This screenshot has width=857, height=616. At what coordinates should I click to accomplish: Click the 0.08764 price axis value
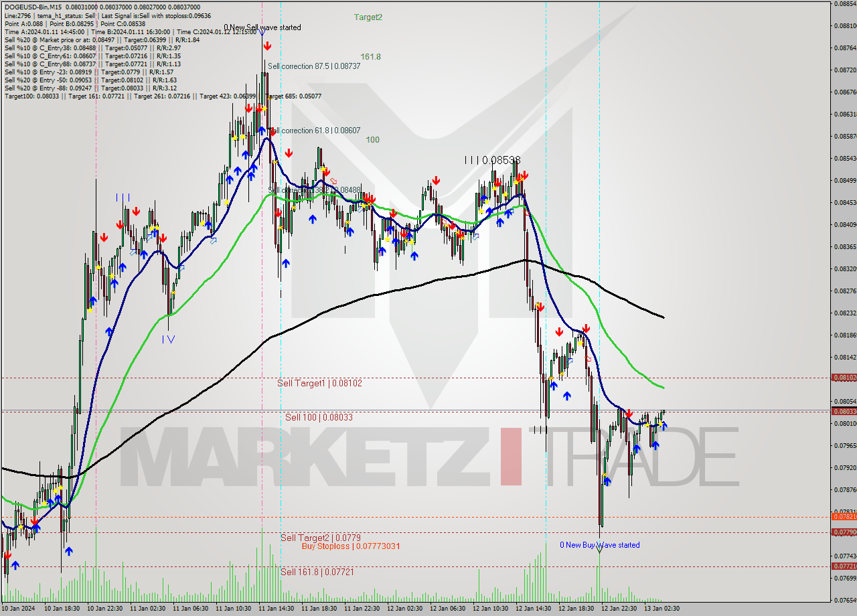[845, 48]
